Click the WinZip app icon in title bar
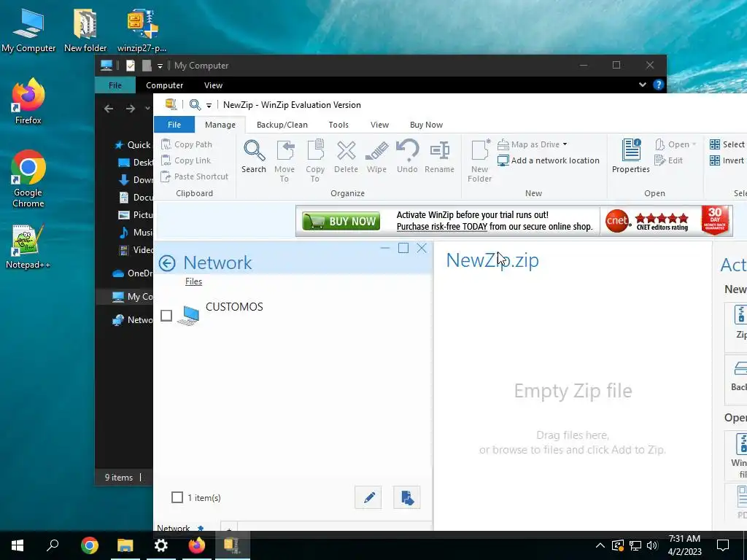The width and height of the screenshot is (747, 560). point(171,104)
